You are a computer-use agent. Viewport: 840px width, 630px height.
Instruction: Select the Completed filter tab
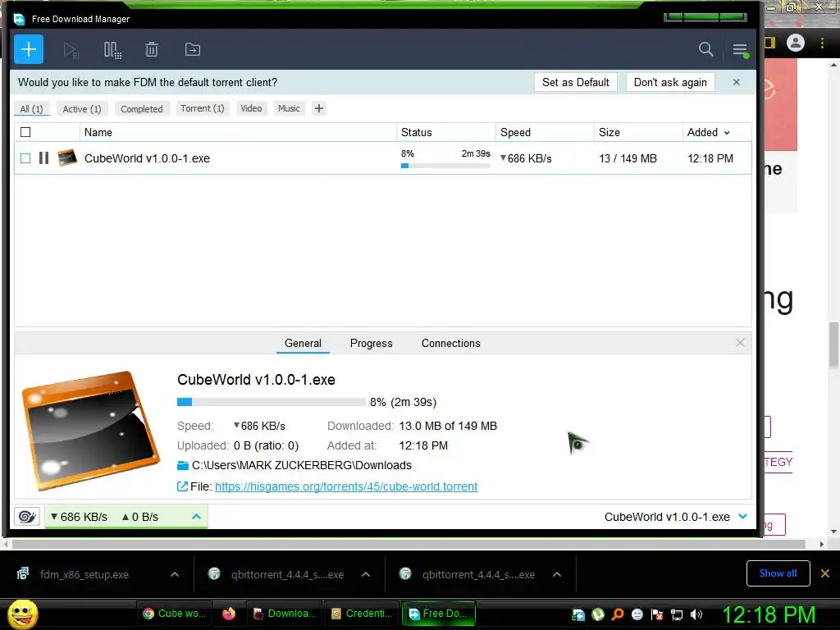(141, 109)
